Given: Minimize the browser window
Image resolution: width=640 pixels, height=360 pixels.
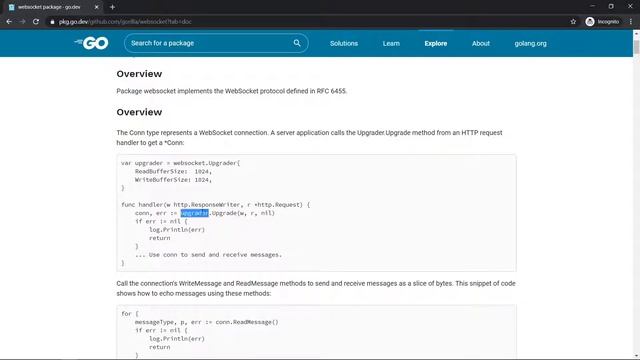Looking at the screenshot, I should 592,6.
